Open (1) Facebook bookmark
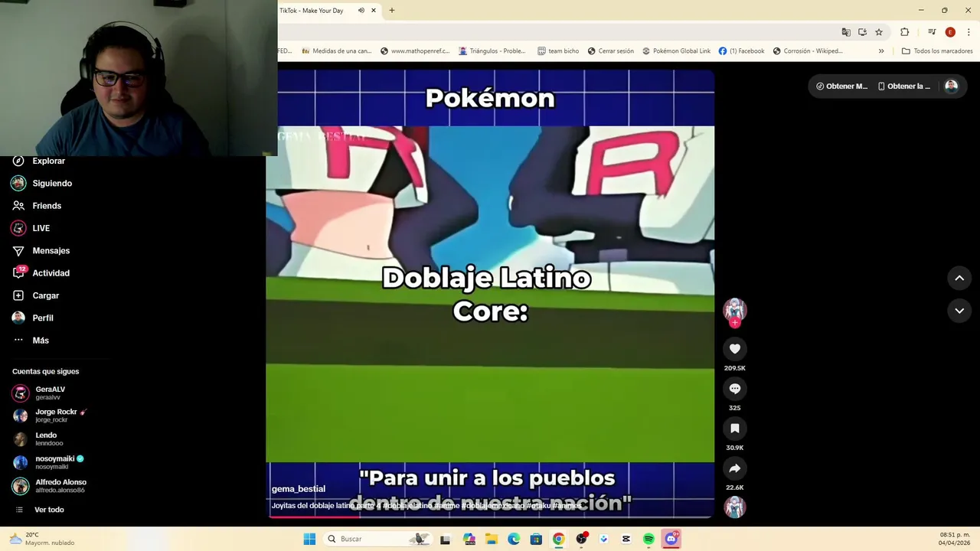Image resolution: width=980 pixels, height=551 pixels. point(741,51)
